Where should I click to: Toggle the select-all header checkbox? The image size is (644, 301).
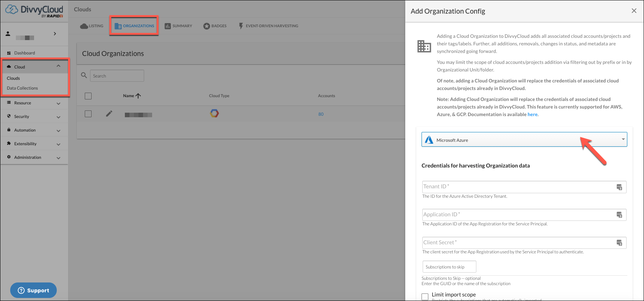point(88,96)
